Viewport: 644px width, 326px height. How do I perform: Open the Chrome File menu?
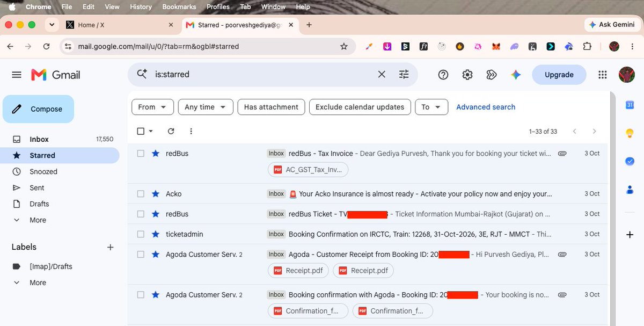pyautogui.click(x=67, y=7)
